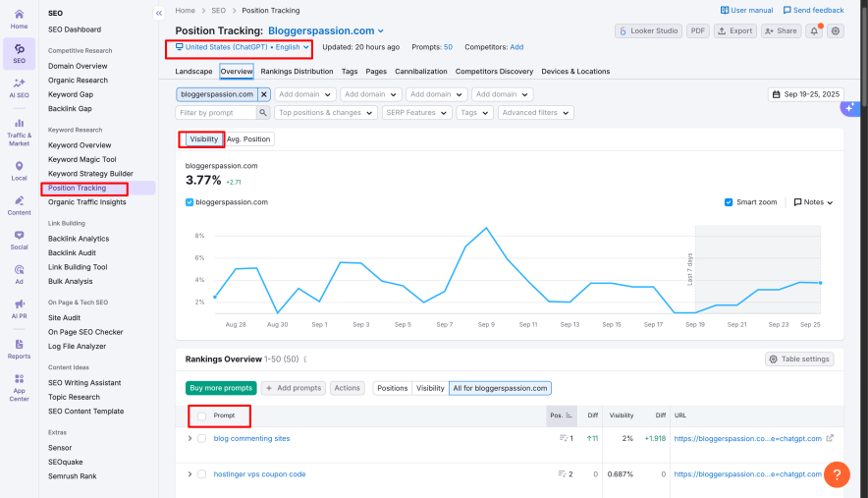
Task: Check blog commenting sites row
Action: (201, 439)
